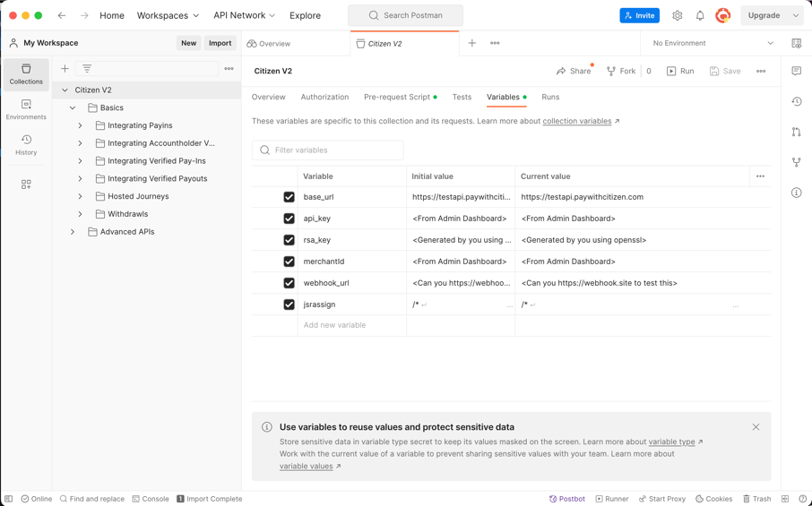Viewport: 812px width, 506px height.
Task: Click the Filter variables field
Action: tap(328, 150)
